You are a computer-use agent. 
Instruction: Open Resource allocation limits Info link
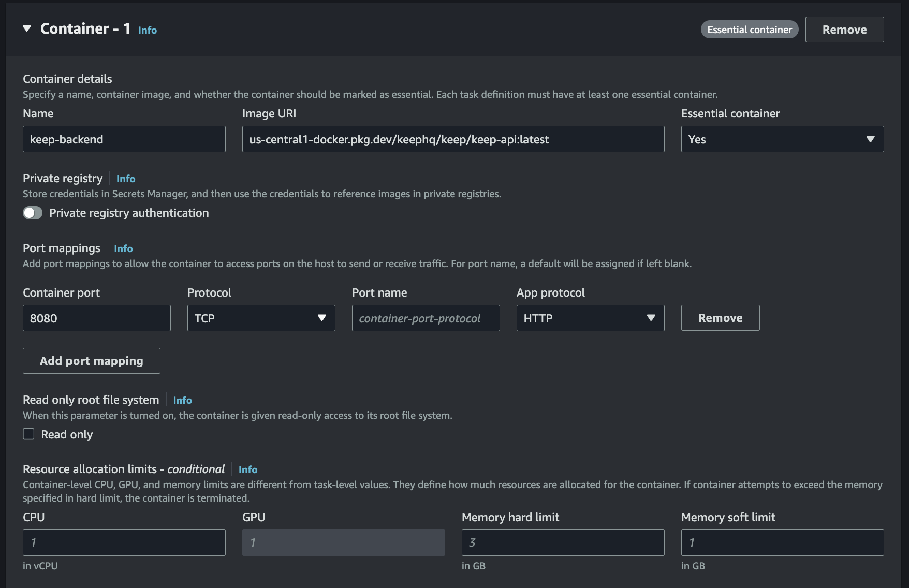pos(247,469)
